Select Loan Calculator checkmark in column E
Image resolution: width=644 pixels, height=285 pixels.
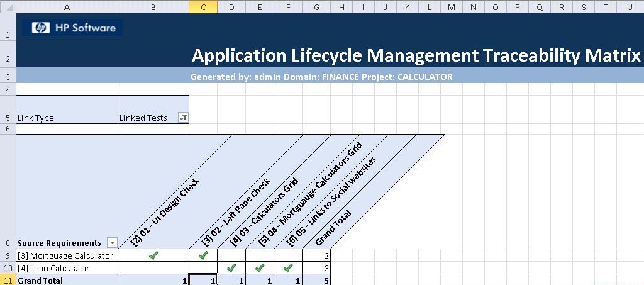pyautogui.click(x=260, y=268)
